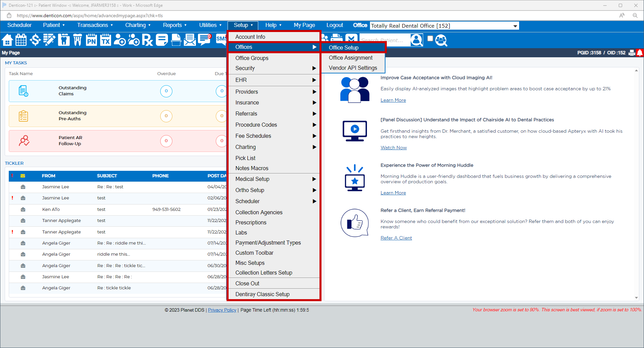
Task: Click the Home icon in toolbar
Action: tap(7, 40)
